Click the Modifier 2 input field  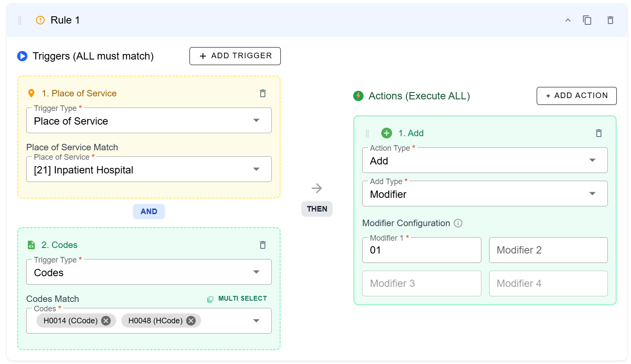coord(548,250)
